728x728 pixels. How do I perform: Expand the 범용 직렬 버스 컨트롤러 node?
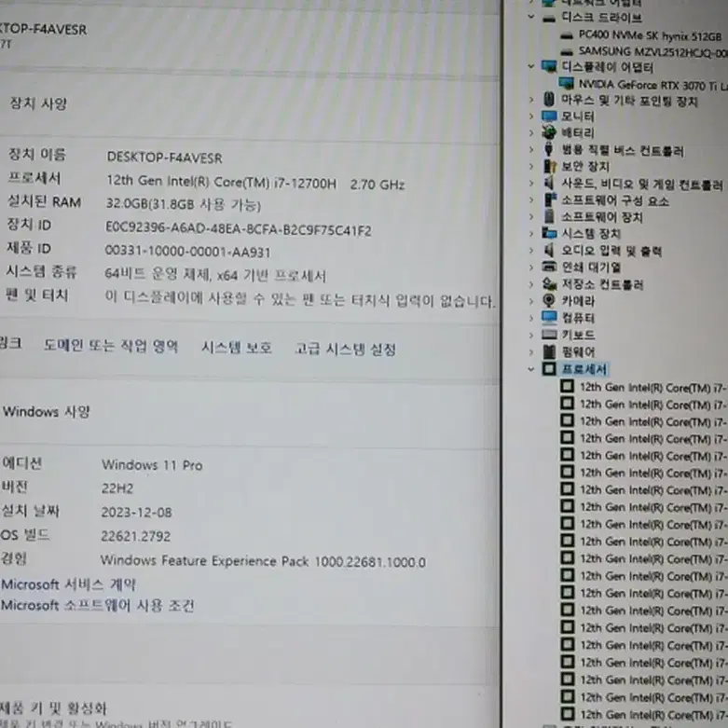pyautogui.click(x=531, y=149)
